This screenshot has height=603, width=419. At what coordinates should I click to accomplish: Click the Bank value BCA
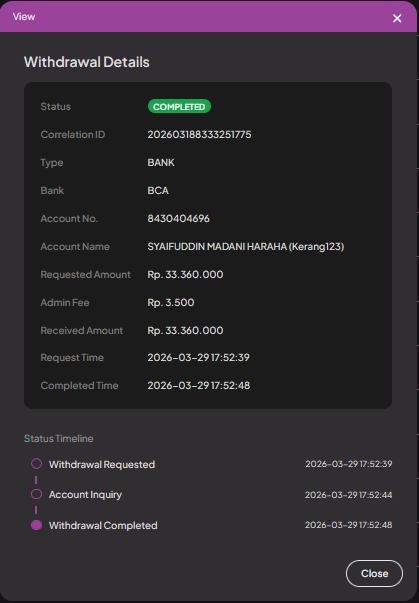(158, 191)
